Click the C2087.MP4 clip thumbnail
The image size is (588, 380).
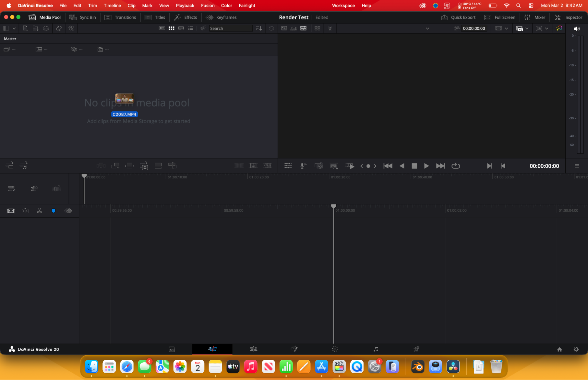pos(124,98)
